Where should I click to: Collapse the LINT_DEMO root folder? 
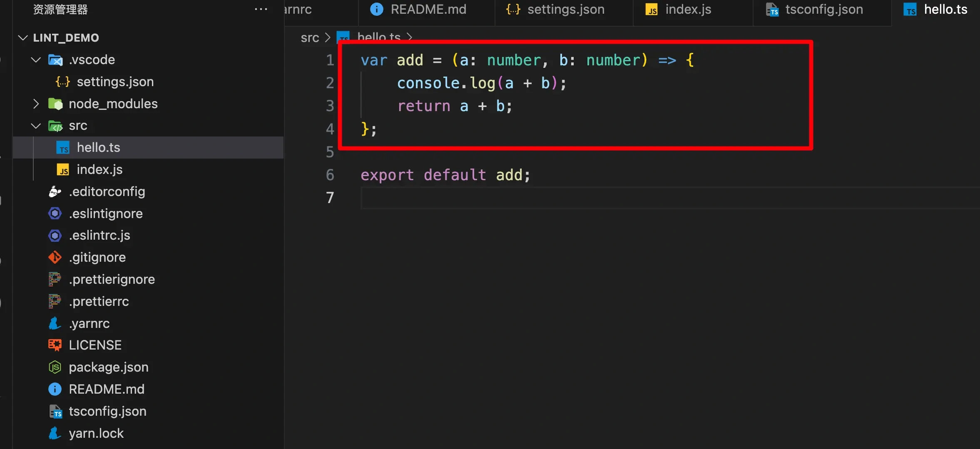23,38
